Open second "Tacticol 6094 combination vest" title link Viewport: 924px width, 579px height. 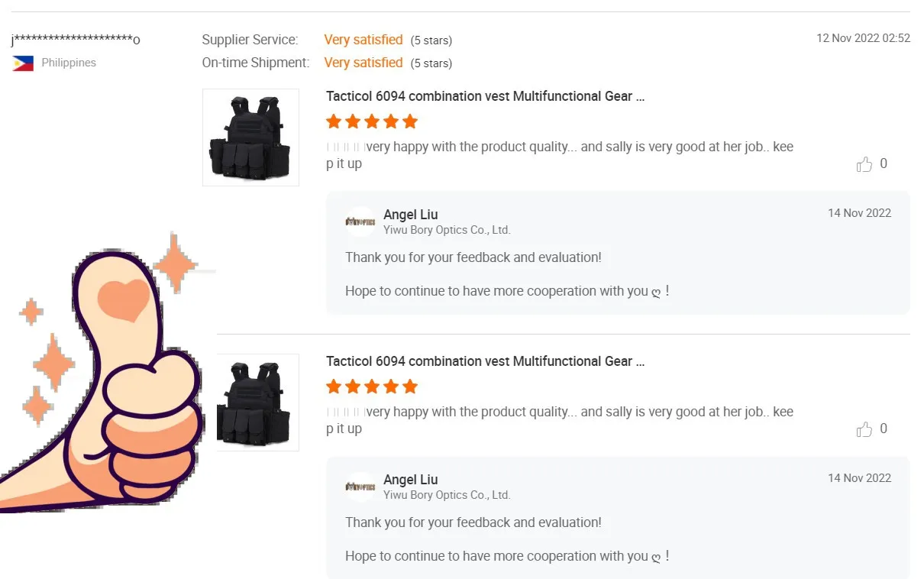[x=485, y=361]
